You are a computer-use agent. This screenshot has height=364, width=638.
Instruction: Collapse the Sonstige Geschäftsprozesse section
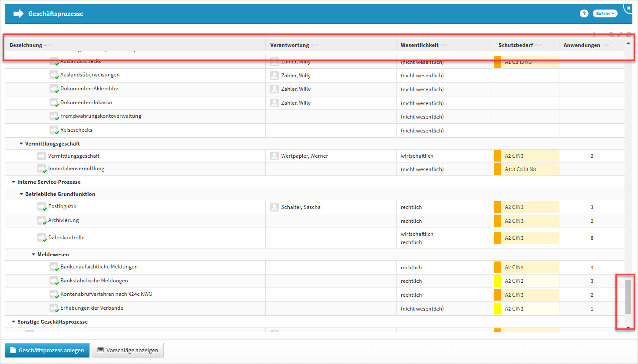point(13,322)
